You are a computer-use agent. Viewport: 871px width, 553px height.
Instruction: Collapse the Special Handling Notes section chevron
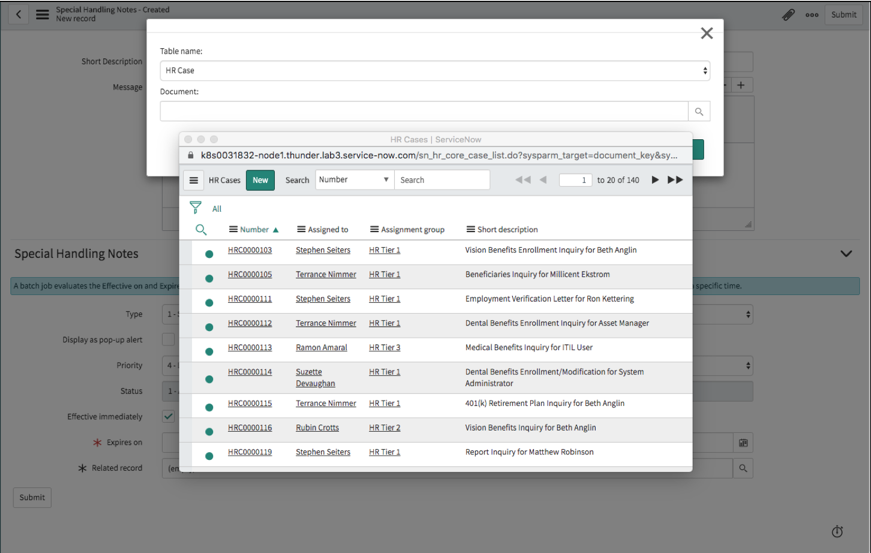[846, 254]
